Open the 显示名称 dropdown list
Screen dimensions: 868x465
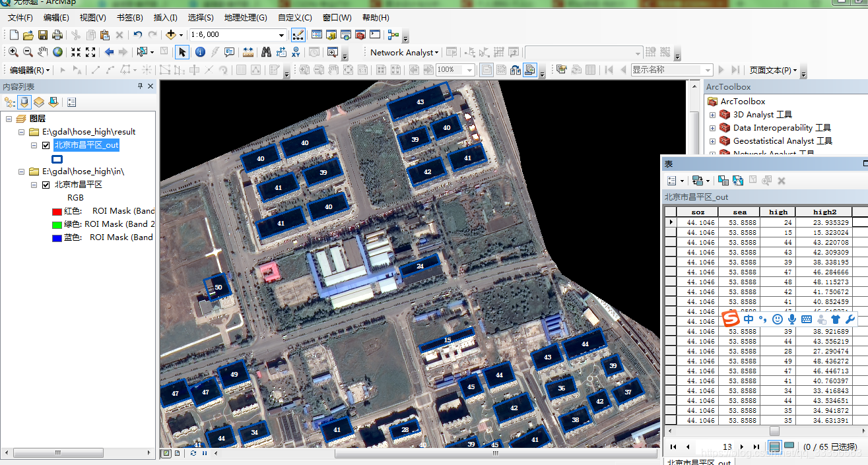(708, 70)
